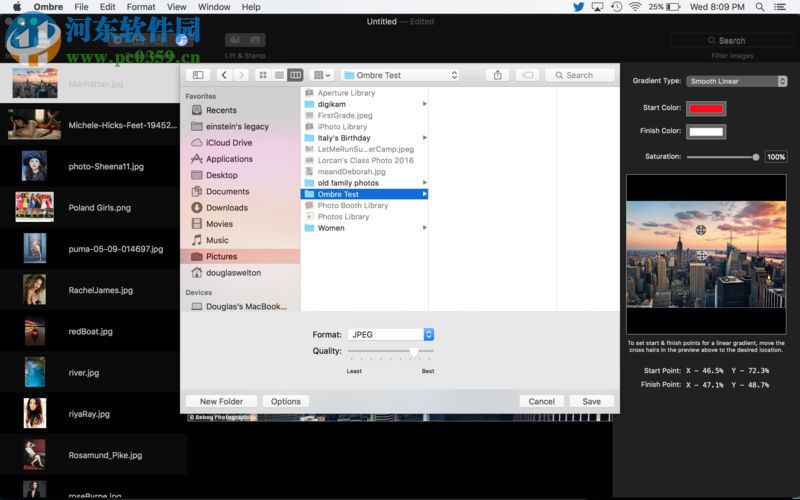Open the Format JPEG dropdown
Viewport: 800px width, 500px height.
pyautogui.click(x=391, y=335)
